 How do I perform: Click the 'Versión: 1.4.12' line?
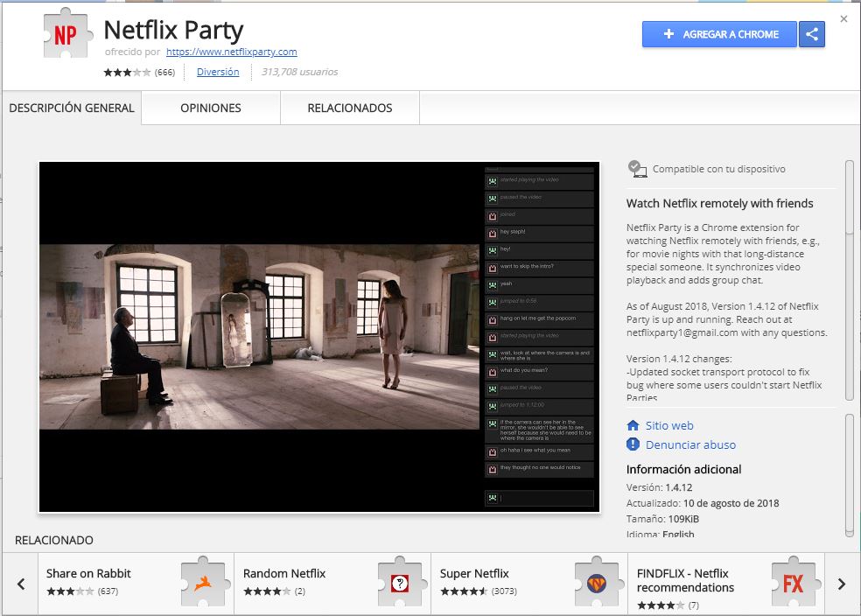660,487
